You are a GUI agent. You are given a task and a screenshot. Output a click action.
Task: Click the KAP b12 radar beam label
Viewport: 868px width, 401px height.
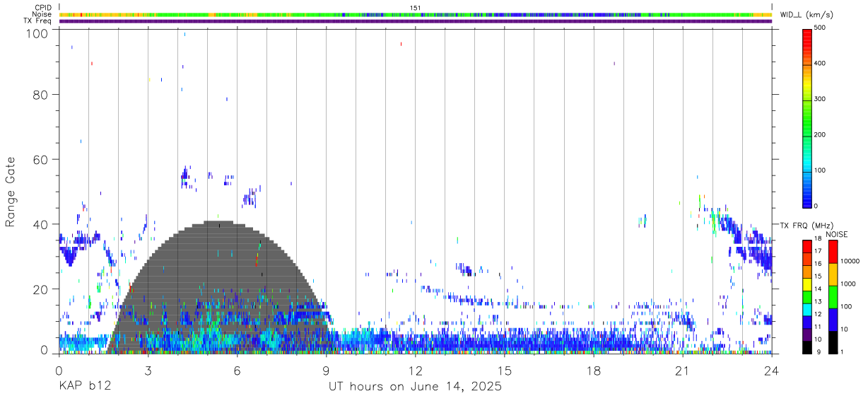coord(84,387)
